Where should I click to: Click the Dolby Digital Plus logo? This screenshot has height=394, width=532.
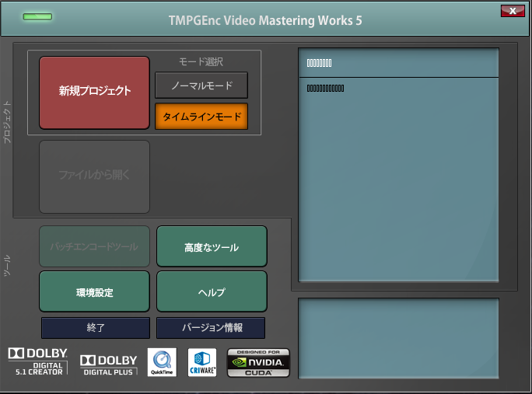tap(109, 364)
